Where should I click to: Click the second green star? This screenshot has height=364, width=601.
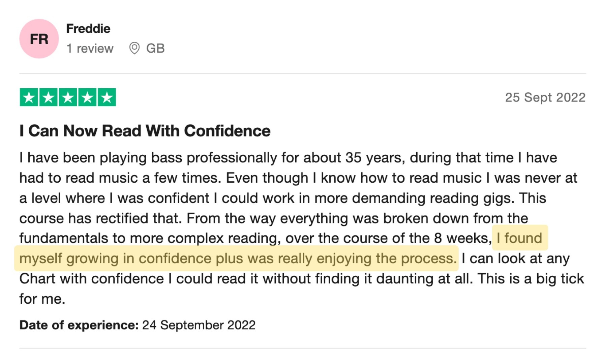point(48,97)
